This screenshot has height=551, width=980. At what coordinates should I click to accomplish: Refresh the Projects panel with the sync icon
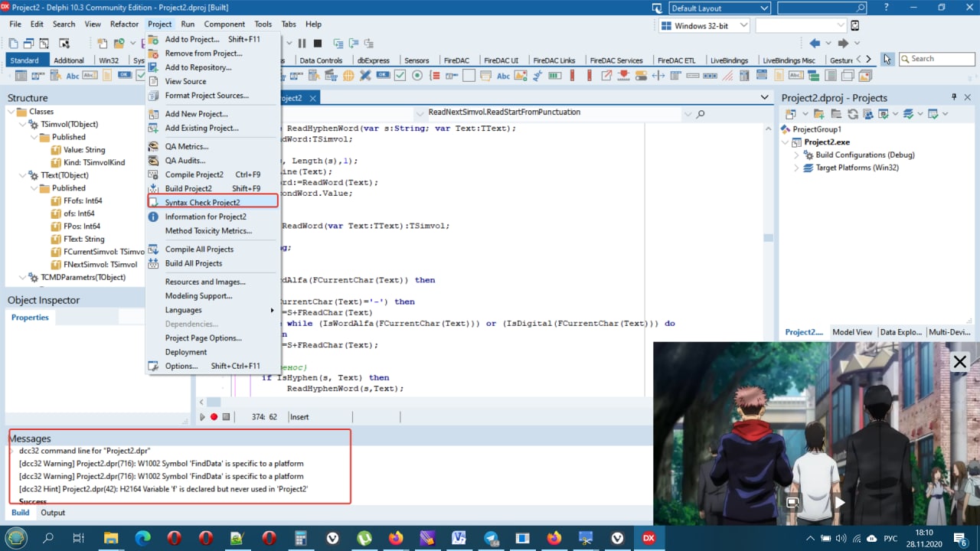(x=852, y=114)
